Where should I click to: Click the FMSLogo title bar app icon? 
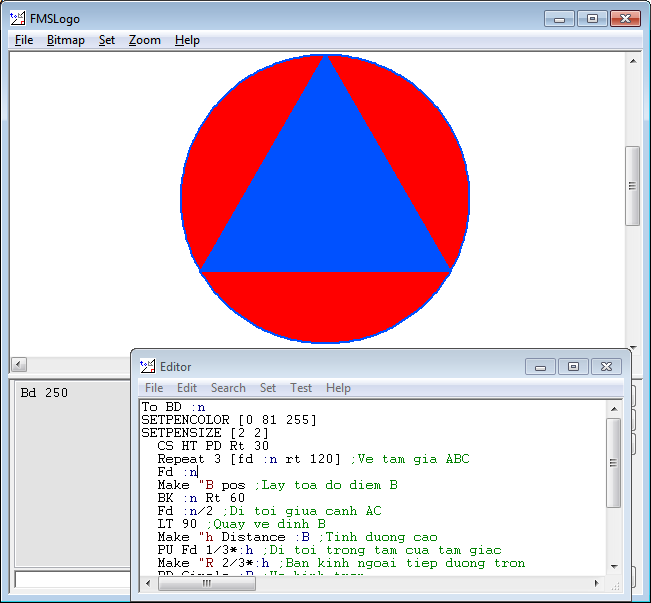17,19
